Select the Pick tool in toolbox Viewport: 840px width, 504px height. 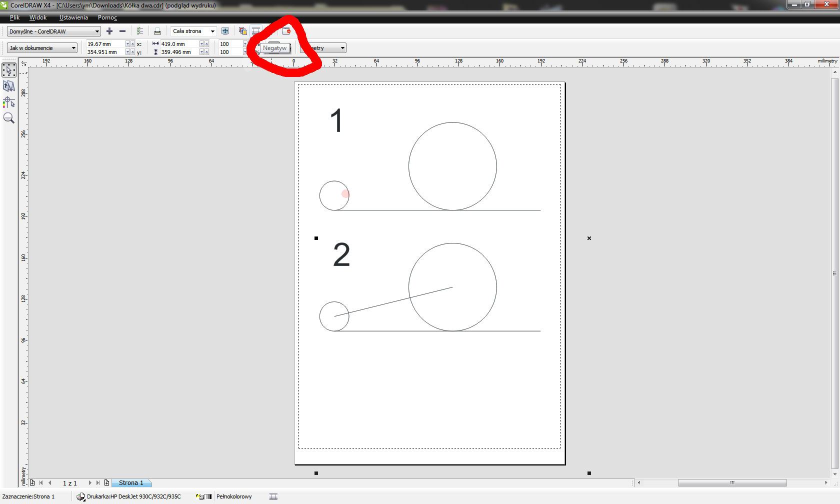tap(9, 70)
